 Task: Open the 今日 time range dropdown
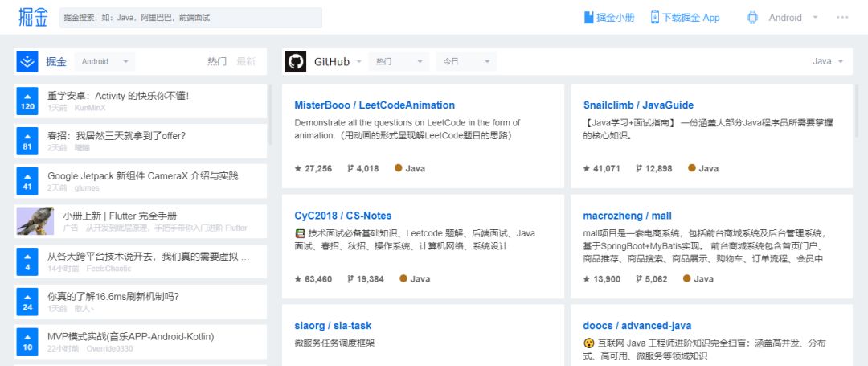click(x=466, y=61)
